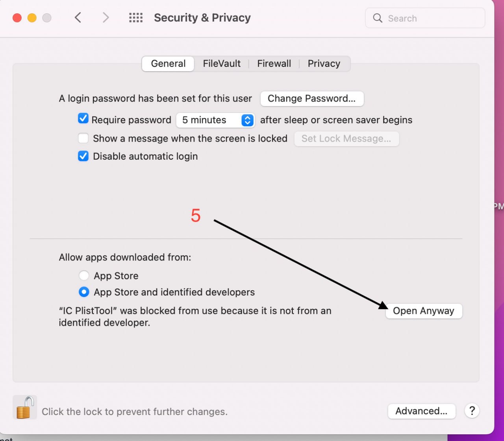Image resolution: width=504 pixels, height=441 pixels.
Task: Click the Advanced button
Action: 421,411
